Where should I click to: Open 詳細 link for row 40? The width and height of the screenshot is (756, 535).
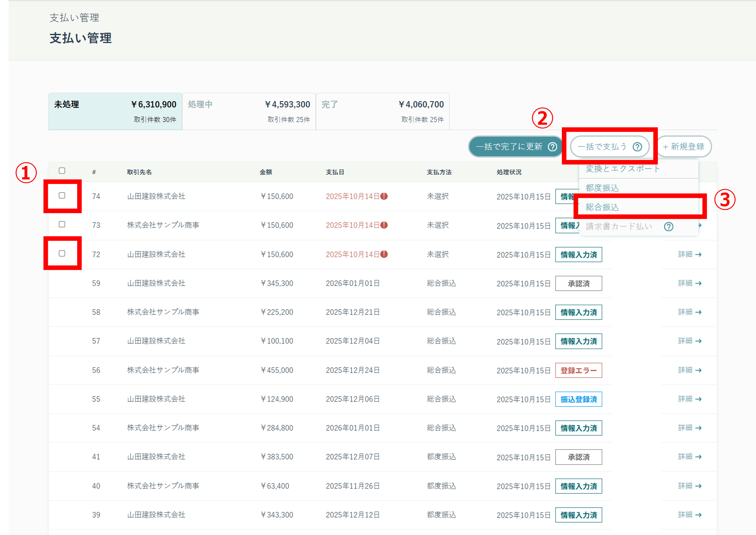point(690,486)
